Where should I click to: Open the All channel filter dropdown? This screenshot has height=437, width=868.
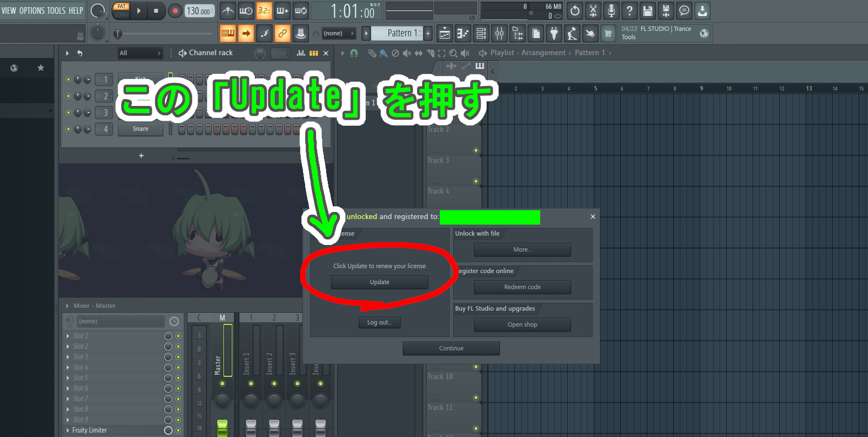(140, 53)
